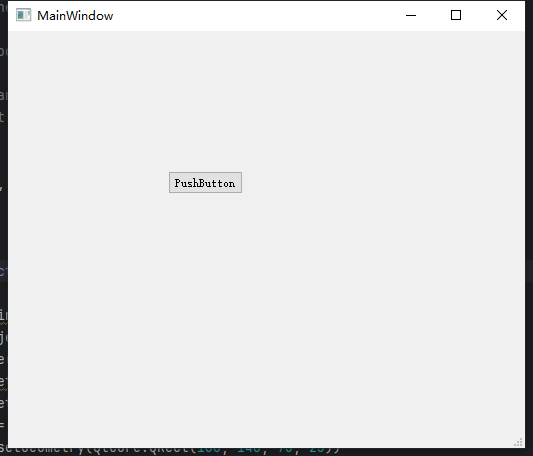Screen dimensions: 533x456
Task: Click the highlighted editor line left of window
Action: tap(4, 271)
